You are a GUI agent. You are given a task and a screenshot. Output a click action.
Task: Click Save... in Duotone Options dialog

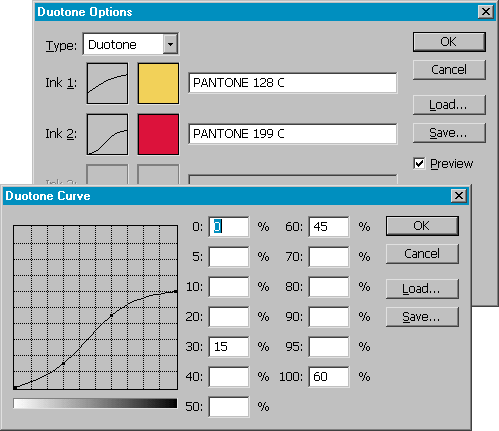pos(449,133)
